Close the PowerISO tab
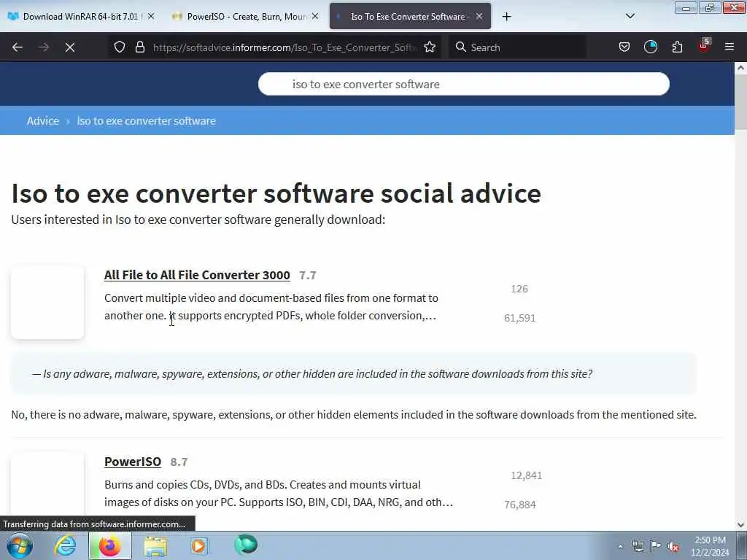The height and width of the screenshot is (560, 747). point(315,16)
